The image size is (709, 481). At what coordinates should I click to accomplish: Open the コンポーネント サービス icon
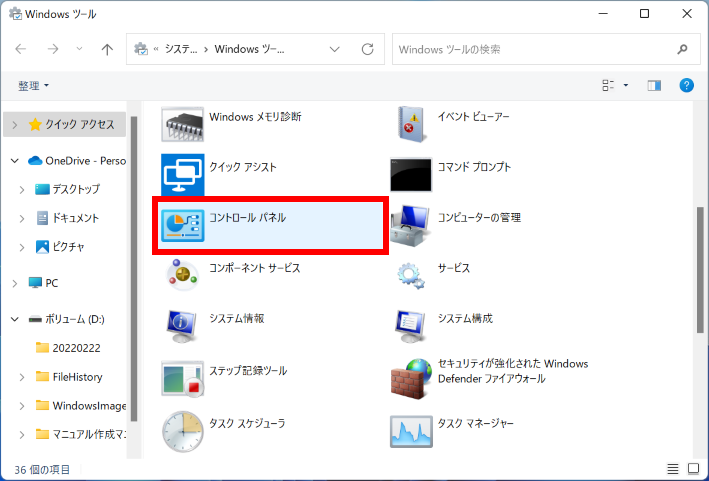click(x=182, y=275)
